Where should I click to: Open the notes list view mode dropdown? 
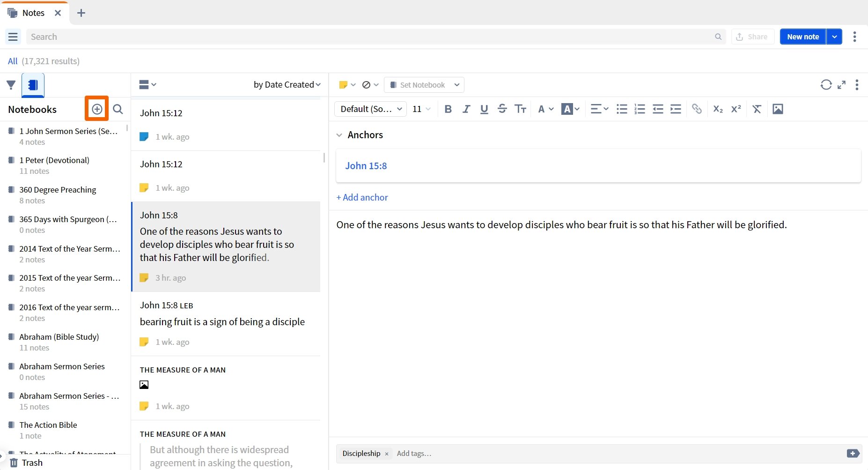click(147, 85)
